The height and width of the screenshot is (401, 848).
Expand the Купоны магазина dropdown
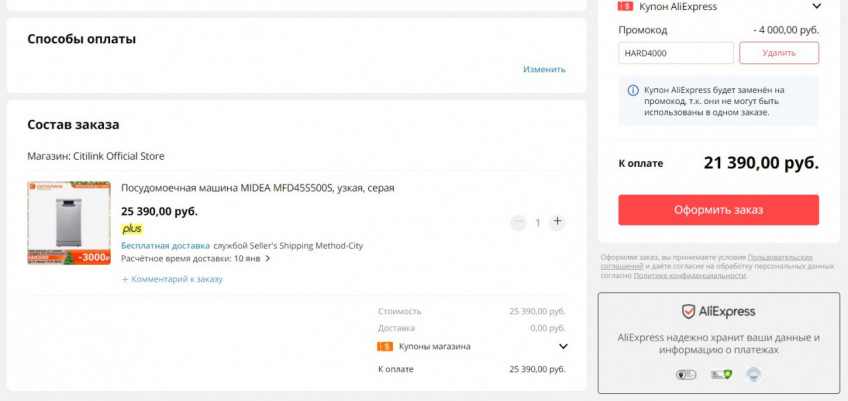pyautogui.click(x=563, y=347)
